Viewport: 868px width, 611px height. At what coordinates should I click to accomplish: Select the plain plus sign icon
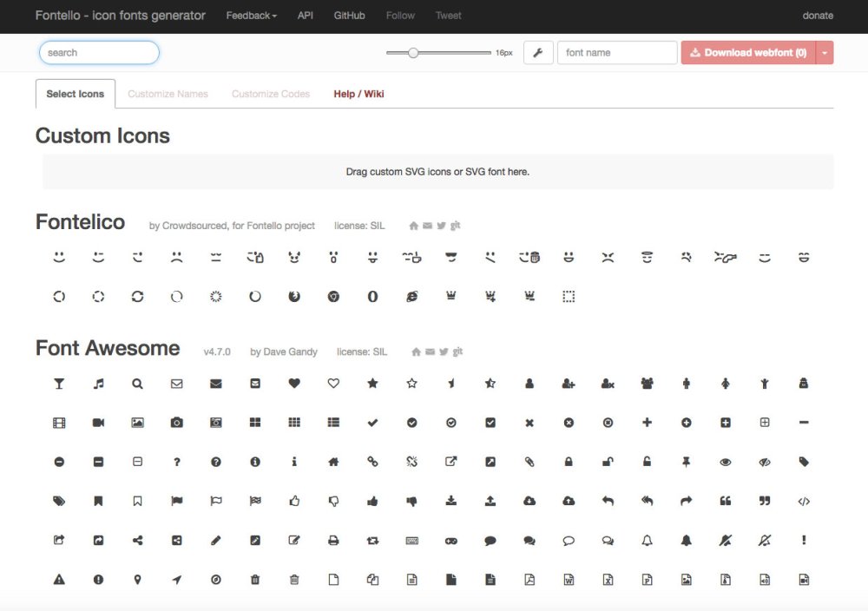647,423
